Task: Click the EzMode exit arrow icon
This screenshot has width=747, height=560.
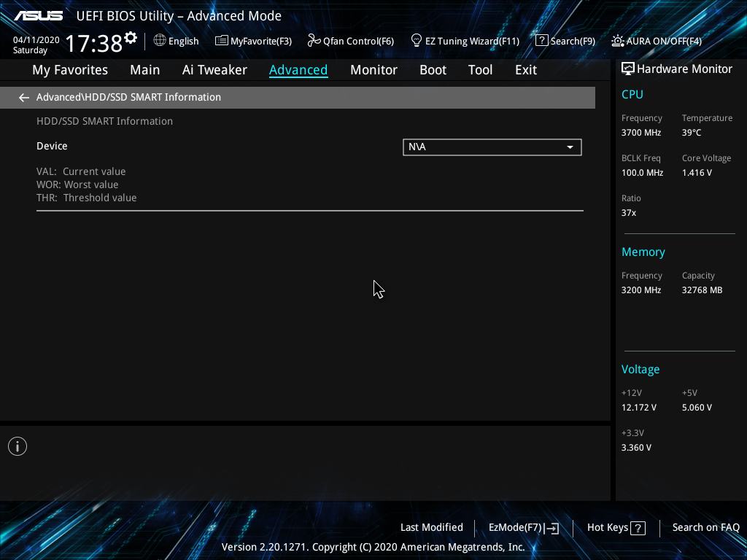Action: [x=551, y=528]
